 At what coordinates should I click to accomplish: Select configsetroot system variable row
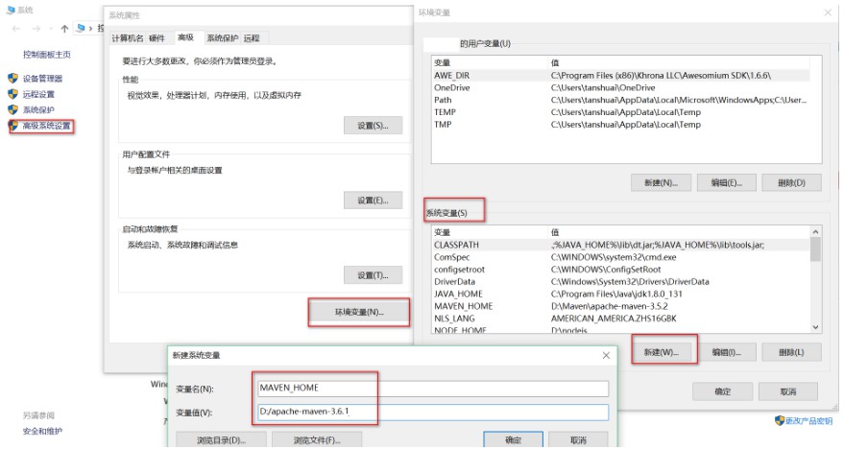pyautogui.click(x=621, y=270)
